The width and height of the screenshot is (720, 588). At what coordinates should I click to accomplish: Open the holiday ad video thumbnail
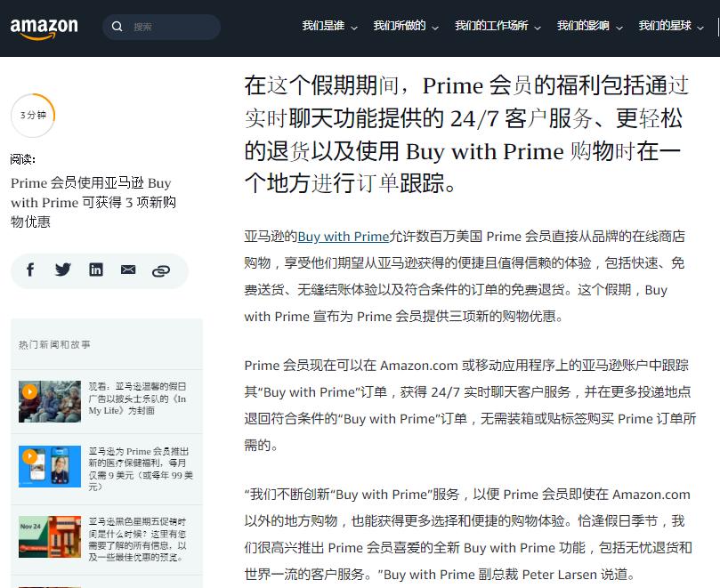click(x=50, y=401)
